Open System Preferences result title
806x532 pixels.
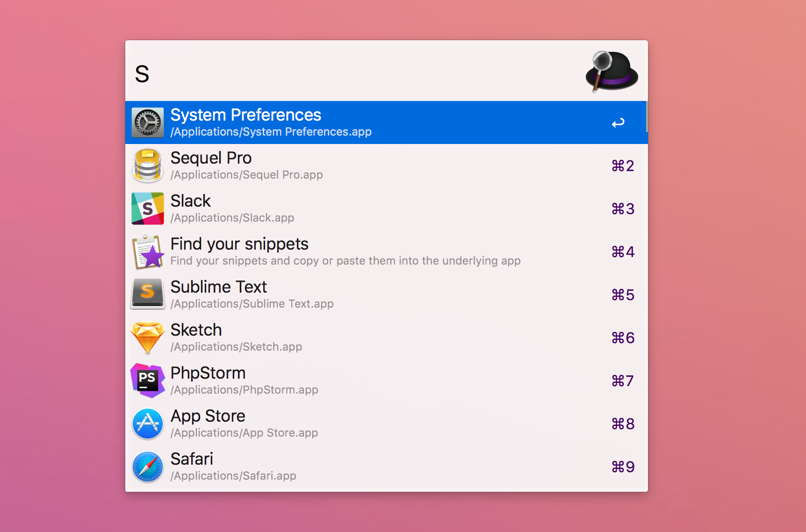click(246, 115)
